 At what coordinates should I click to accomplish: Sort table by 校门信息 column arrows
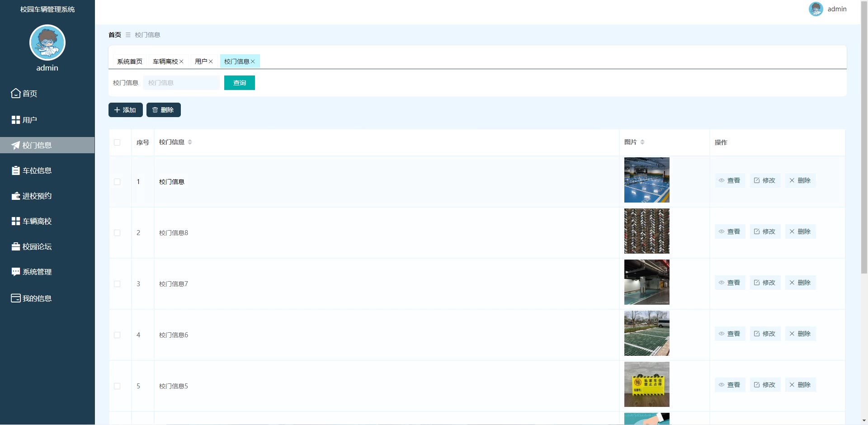pos(190,142)
